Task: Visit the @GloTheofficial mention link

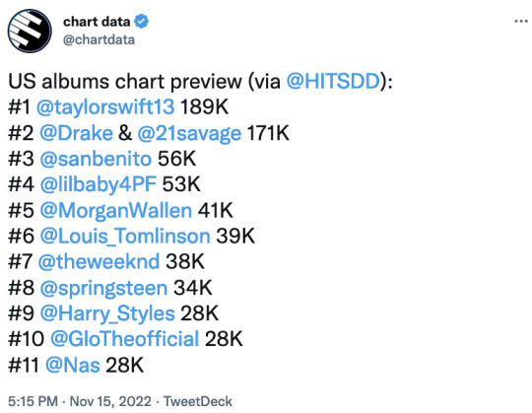Action: [x=124, y=339]
